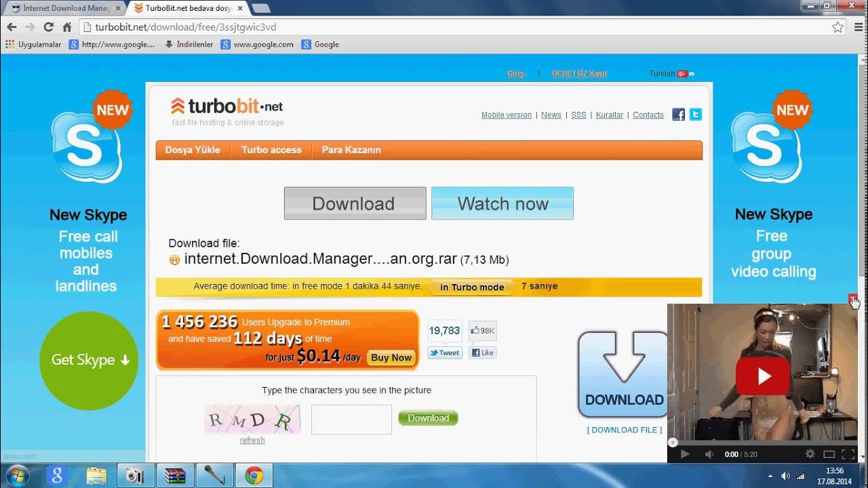Open the network signal tray icon
The height and width of the screenshot is (488, 868).
800,476
